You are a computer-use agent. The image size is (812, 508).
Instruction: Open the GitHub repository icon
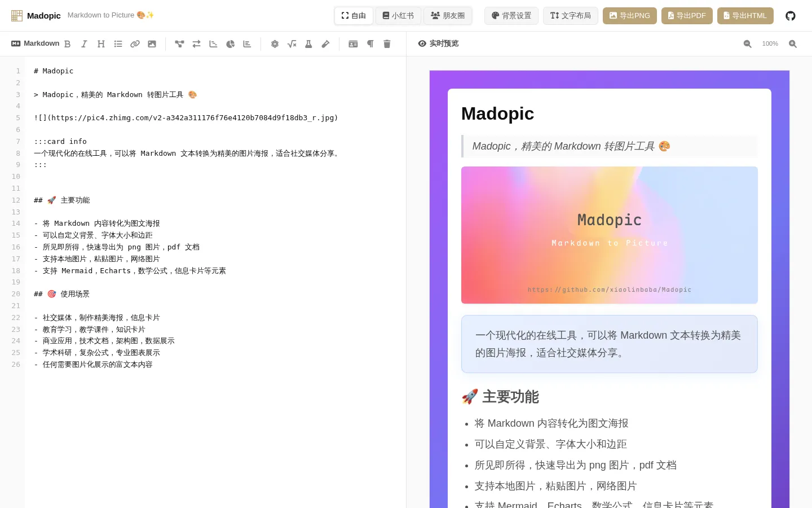coord(791,16)
